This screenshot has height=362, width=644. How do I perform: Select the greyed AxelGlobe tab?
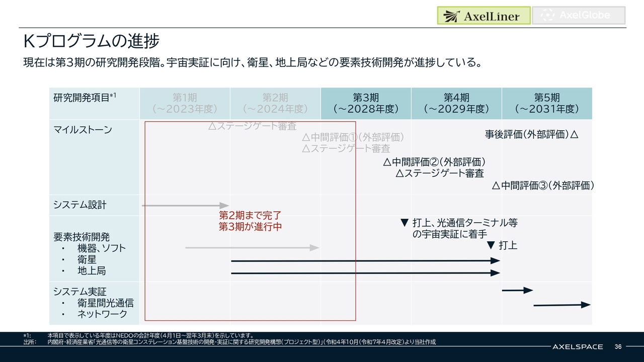click(x=579, y=16)
